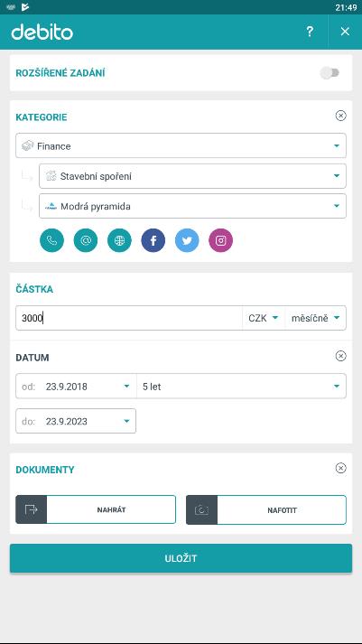Select the 5 let duration dropdown
Viewport: 362px width, 644px height.
[x=241, y=386]
